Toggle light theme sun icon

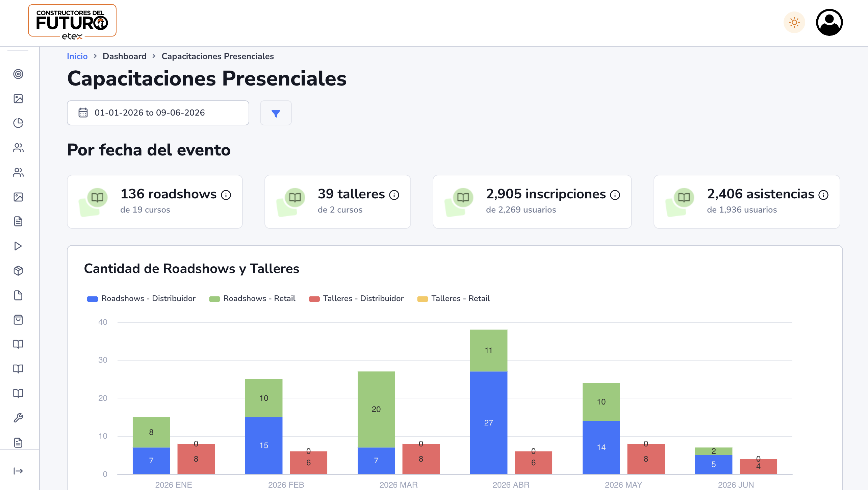[x=794, y=22]
